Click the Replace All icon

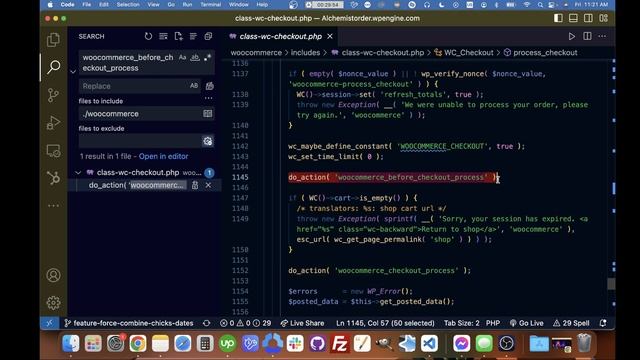(x=209, y=86)
